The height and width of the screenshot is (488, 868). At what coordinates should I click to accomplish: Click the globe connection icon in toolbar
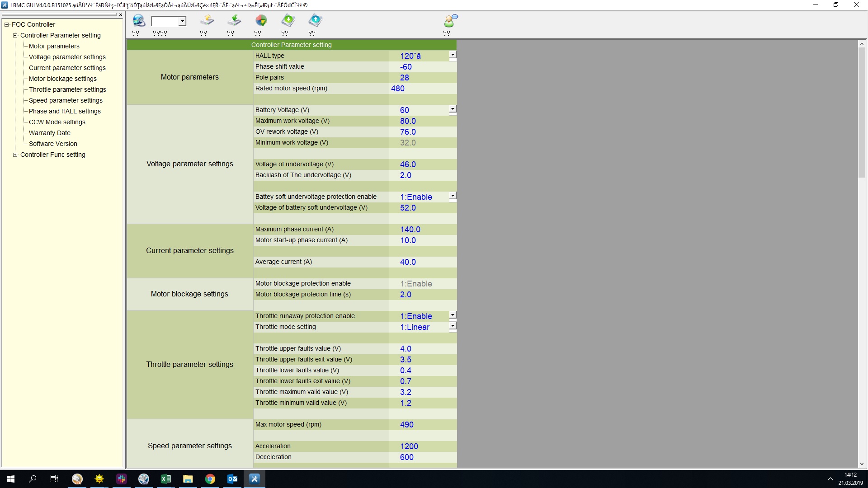click(x=139, y=21)
